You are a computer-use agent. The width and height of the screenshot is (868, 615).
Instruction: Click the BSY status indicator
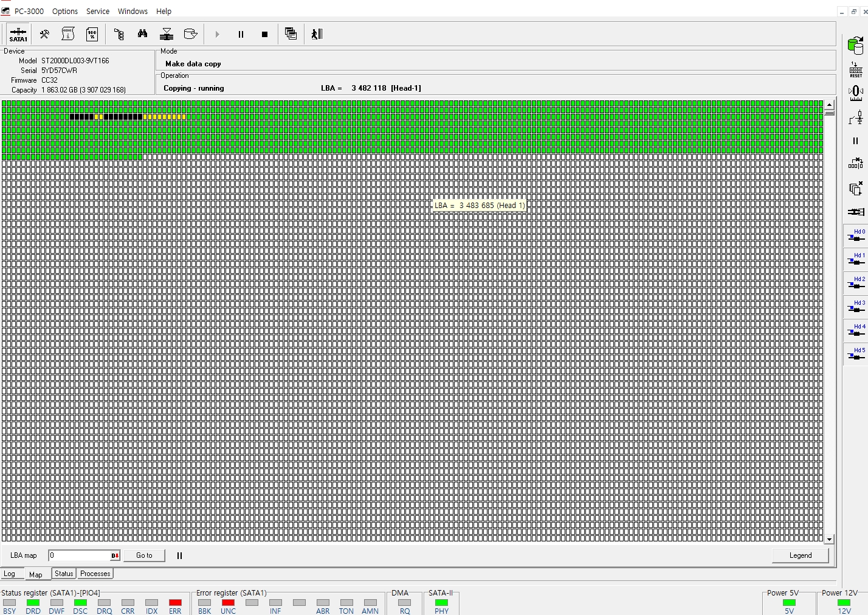[x=9, y=603]
